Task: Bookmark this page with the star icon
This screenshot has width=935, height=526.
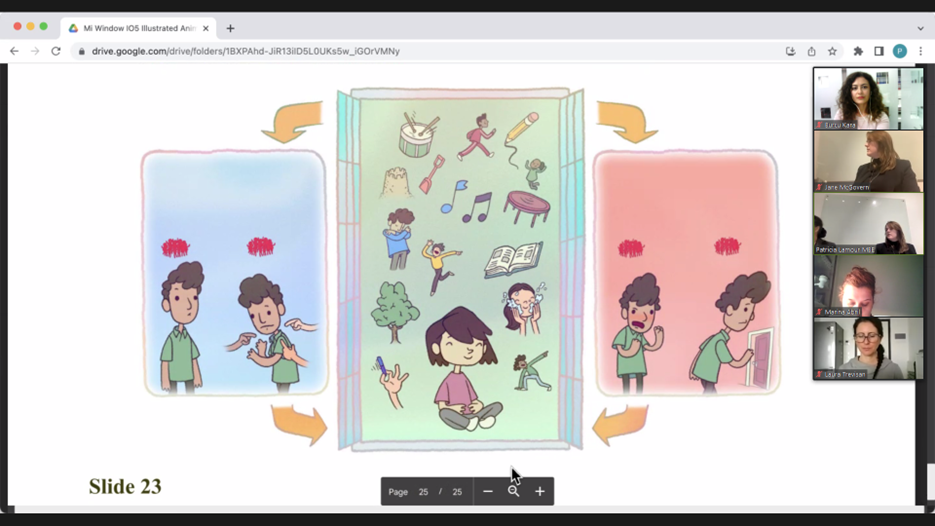Action: [x=832, y=51]
